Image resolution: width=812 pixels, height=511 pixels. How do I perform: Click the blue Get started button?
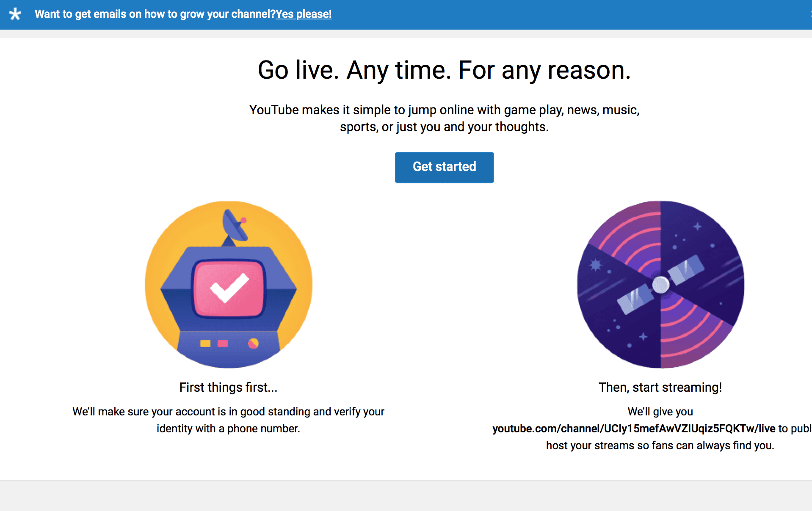[444, 167]
